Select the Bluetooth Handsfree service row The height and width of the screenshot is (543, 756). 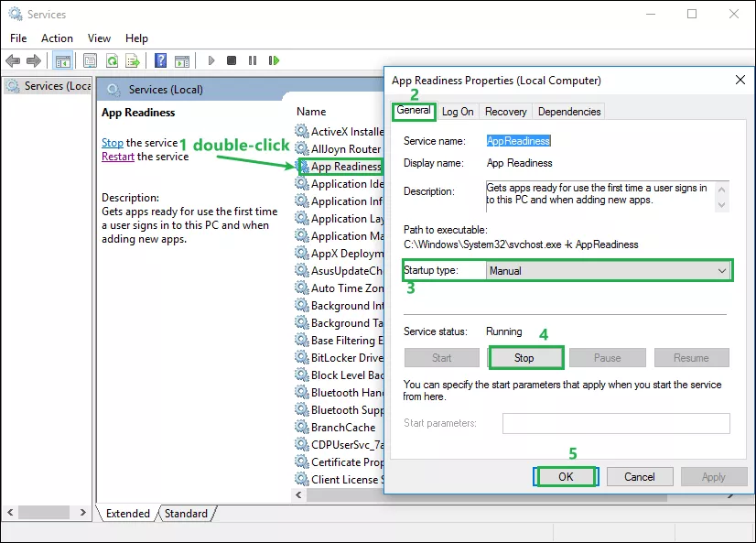pos(340,392)
